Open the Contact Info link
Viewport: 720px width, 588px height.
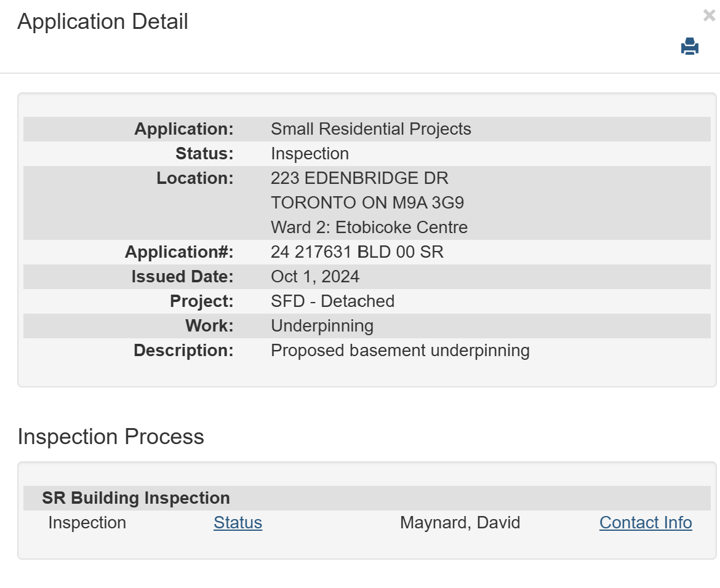tap(646, 523)
